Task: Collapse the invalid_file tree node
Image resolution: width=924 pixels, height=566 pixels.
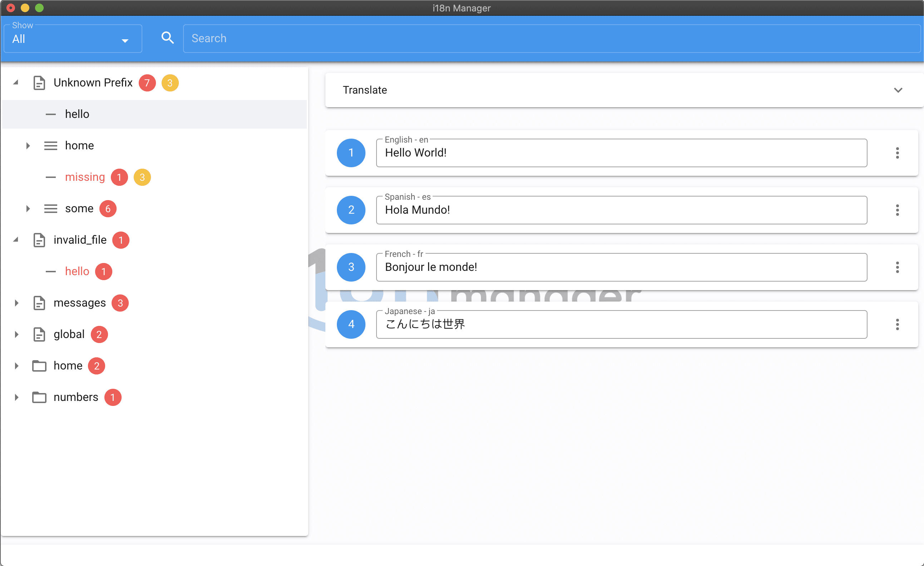Action: [16, 240]
